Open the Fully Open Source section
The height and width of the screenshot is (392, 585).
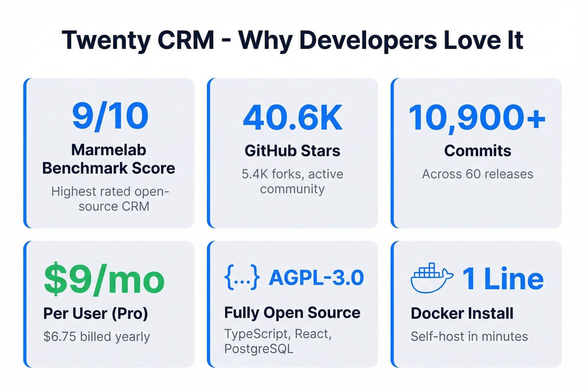(x=292, y=312)
